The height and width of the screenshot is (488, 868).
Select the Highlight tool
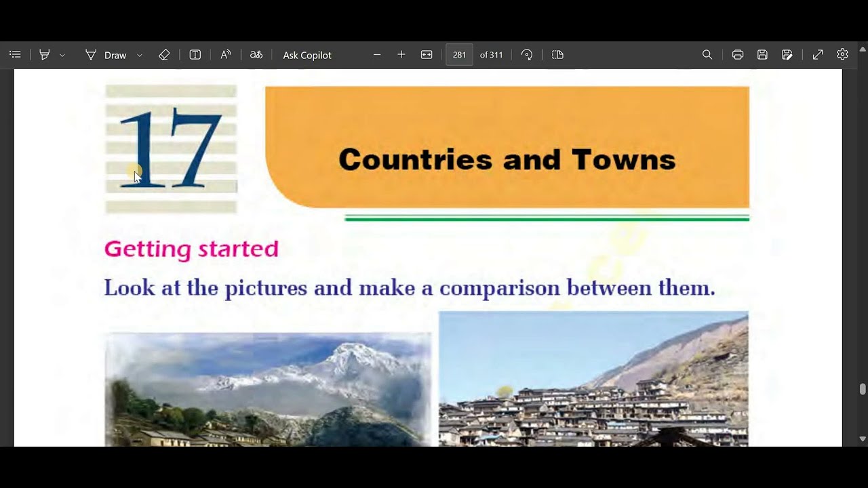[45, 55]
